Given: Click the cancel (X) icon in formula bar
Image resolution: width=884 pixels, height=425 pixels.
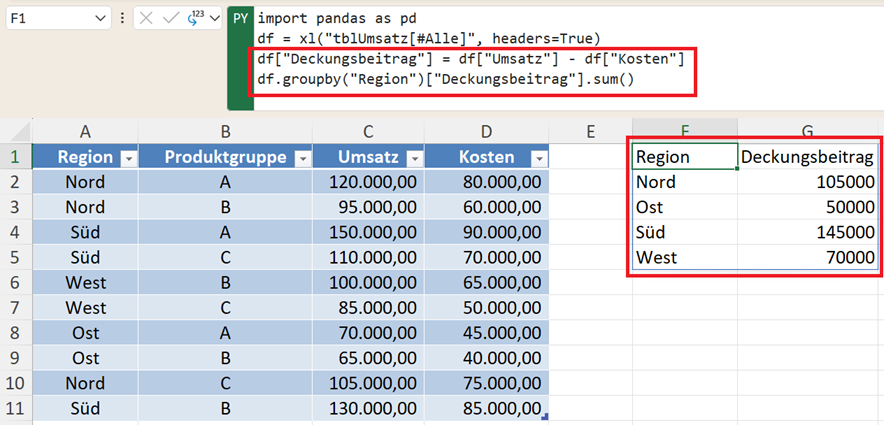Looking at the screenshot, I should (x=146, y=19).
